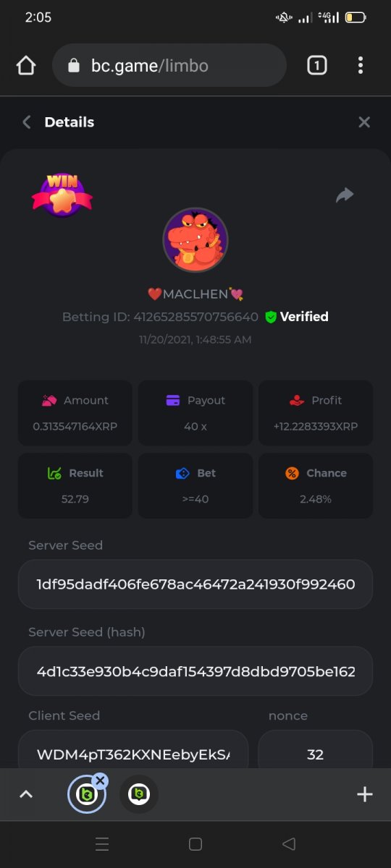Tap the green Verified shield
This screenshot has height=868, width=391.
[x=271, y=317]
